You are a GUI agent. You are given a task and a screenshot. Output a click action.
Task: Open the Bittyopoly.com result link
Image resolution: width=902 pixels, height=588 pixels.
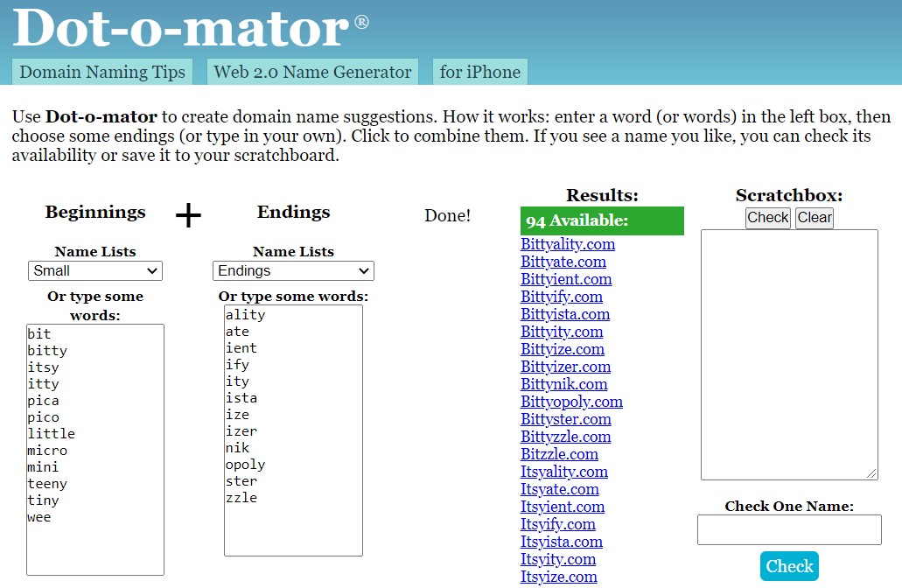(572, 402)
